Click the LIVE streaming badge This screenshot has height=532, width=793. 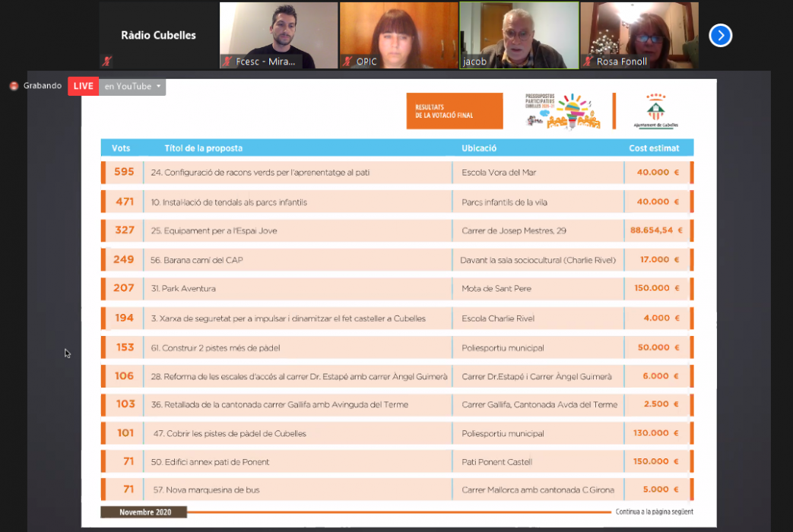click(84, 86)
